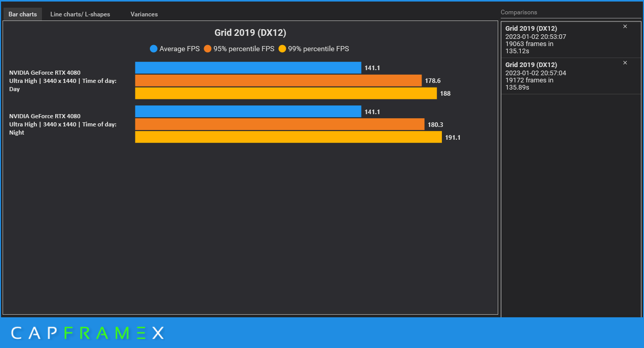Click the 180.3 value label
This screenshot has height=348, width=644.
435,125
